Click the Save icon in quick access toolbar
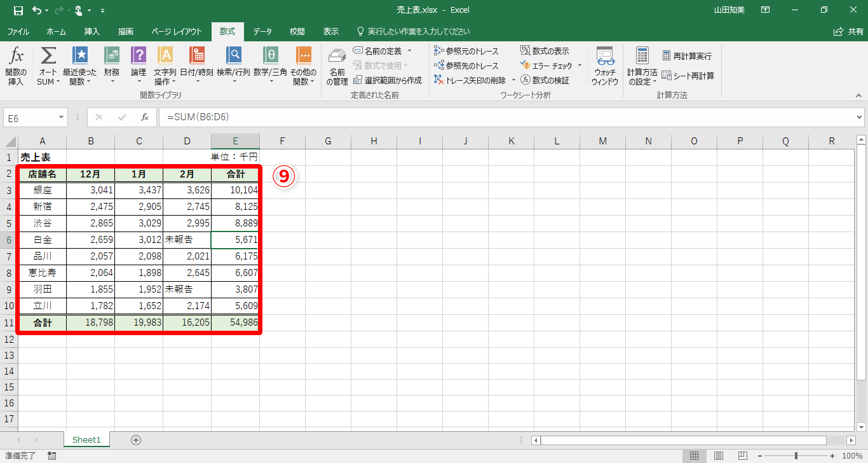This screenshot has width=868, height=463. tap(18, 10)
